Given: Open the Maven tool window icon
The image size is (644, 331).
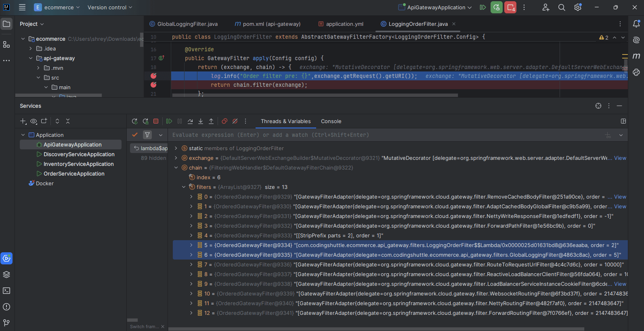Looking at the screenshot, I should point(636,56).
